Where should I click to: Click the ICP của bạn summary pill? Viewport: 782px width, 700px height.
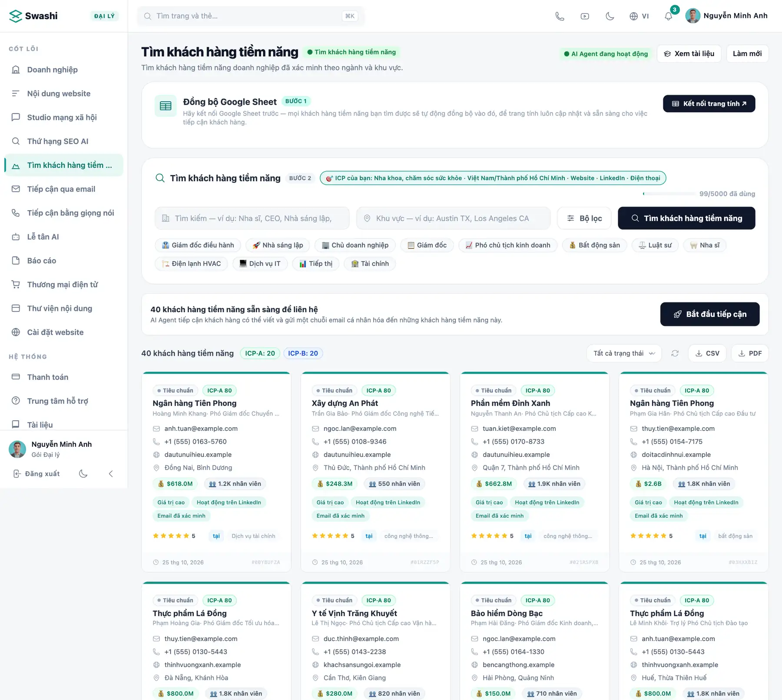point(493,178)
